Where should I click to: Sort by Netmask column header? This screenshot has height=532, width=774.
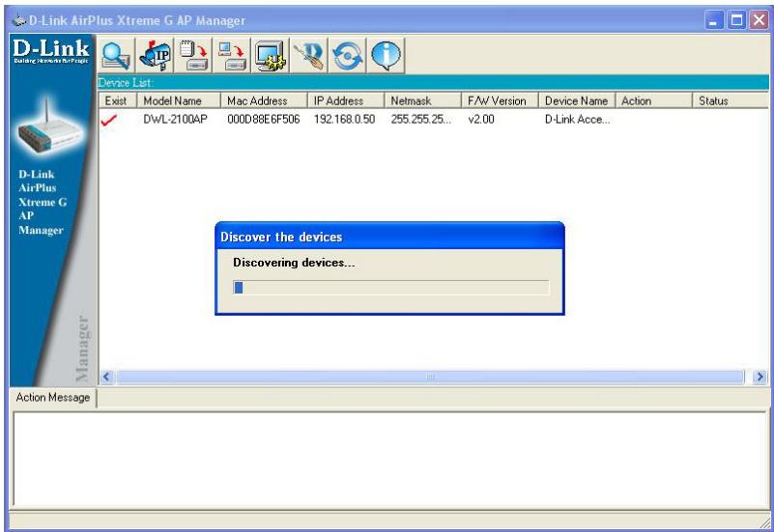[x=423, y=100]
